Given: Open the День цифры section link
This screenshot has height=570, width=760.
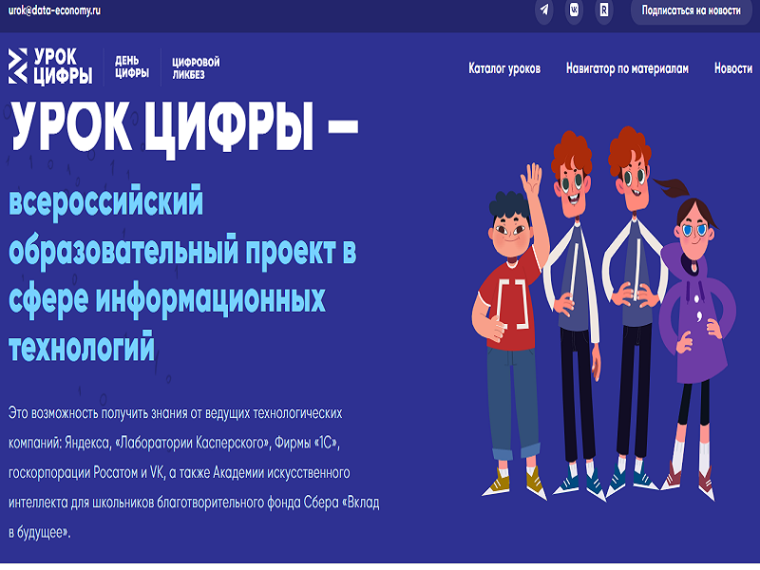Looking at the screenshot, I should point(132,67).
